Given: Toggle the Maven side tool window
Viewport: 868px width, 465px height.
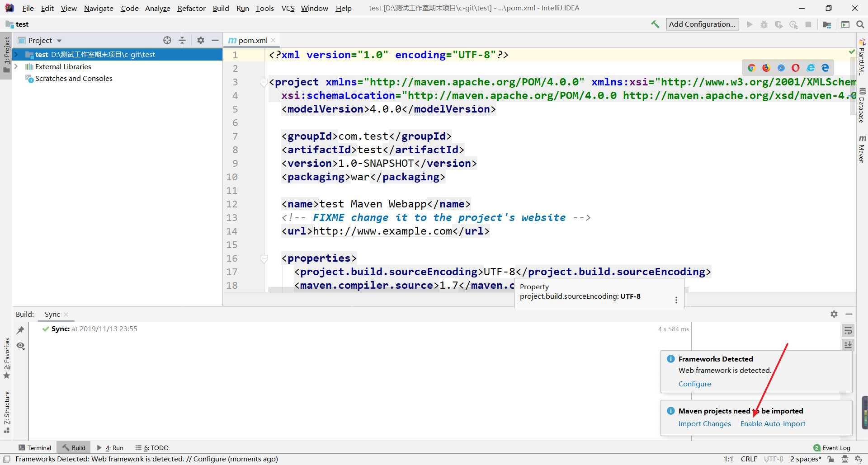Looking at the screenshot, I should (x=862, y=149).
